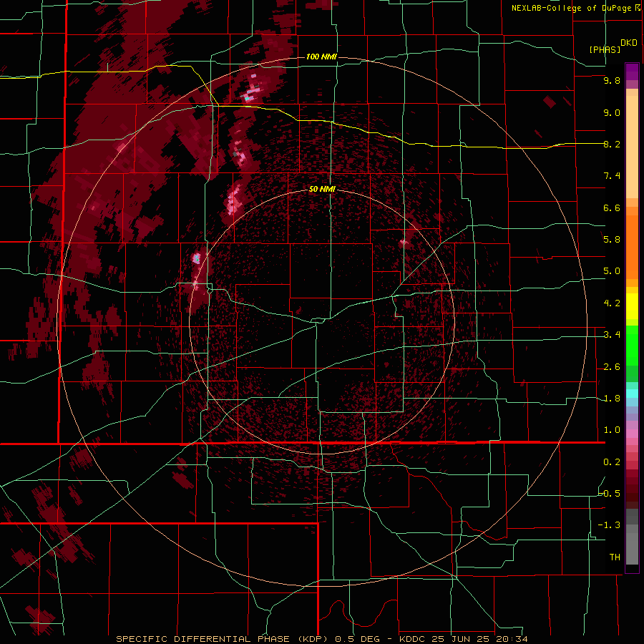The height and width of the screenshot is (644, 644).
Task: Click the 3.4 scale value
Action: point(612,335)
